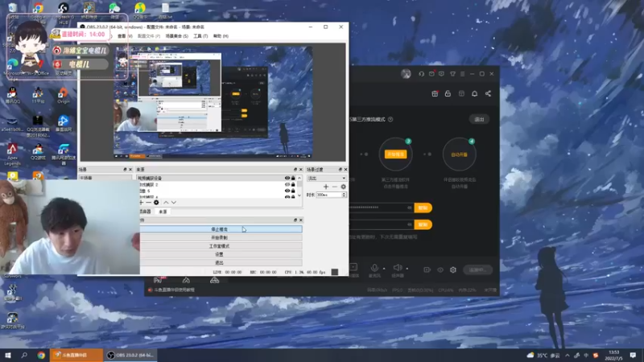Toggle lock on 图像 5 source
The image size is (644, 362).
[293, 191]
